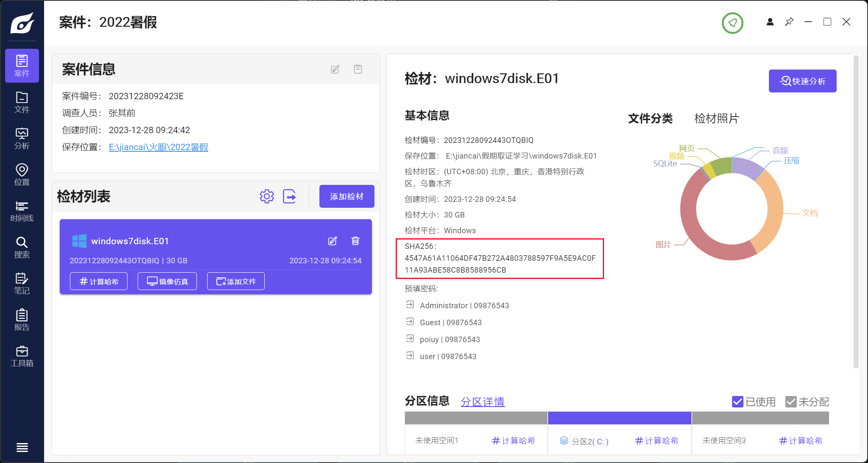Compute hash for 未使用空间1

(513, 441)
